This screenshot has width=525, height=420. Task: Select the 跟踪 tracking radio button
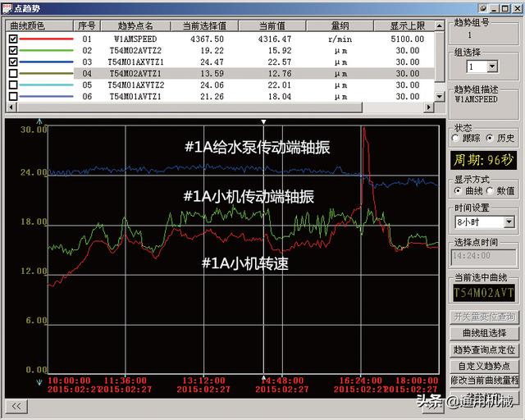456,138
